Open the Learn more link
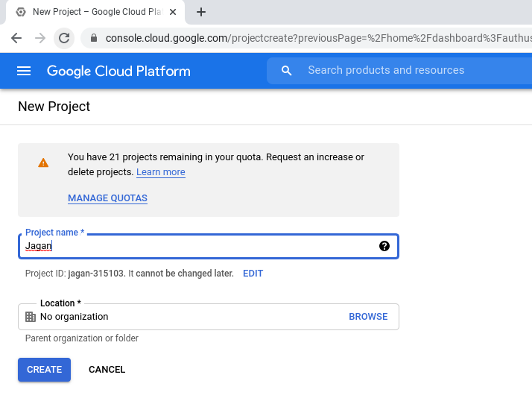This screenshot has height=404, width=532. 161,172
